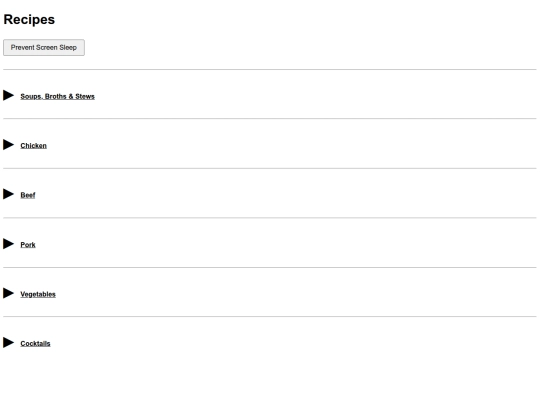Click the Recipes page heading
The image size is (540, 405).
29,20
